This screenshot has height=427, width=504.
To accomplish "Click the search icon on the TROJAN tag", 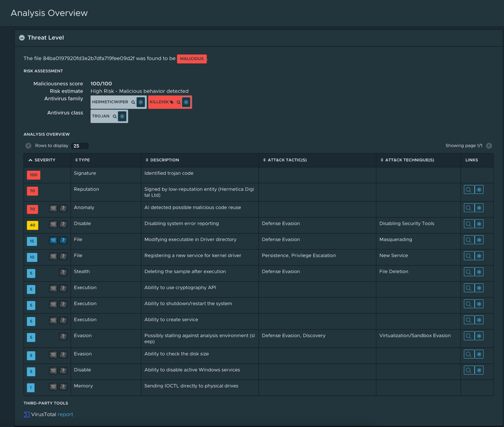I will point(115,116).
